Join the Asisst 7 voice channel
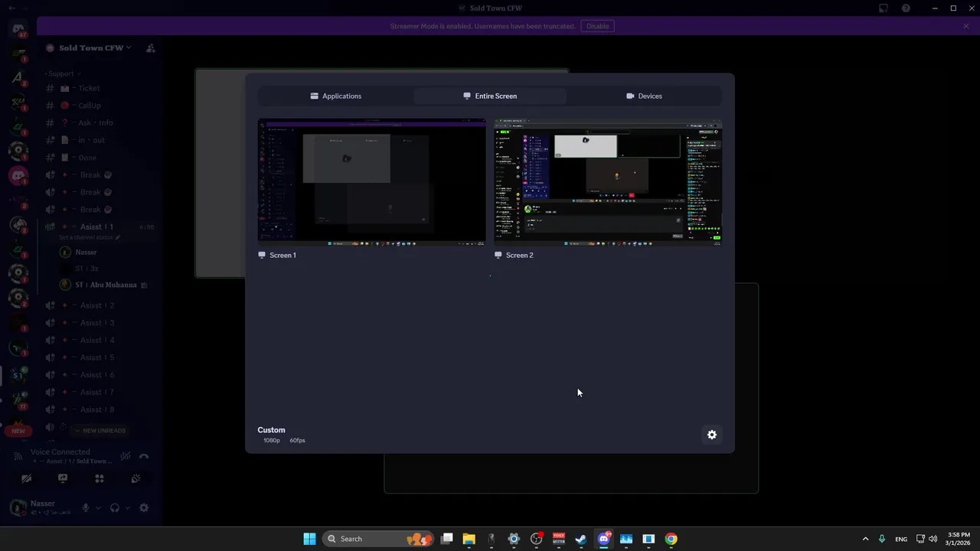The height and width of the screenshot is (551, 980). pos(100,392)
